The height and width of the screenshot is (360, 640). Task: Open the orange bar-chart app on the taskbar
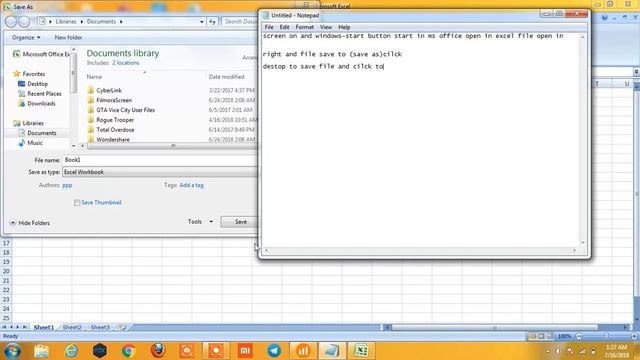[x=303, y=351]
